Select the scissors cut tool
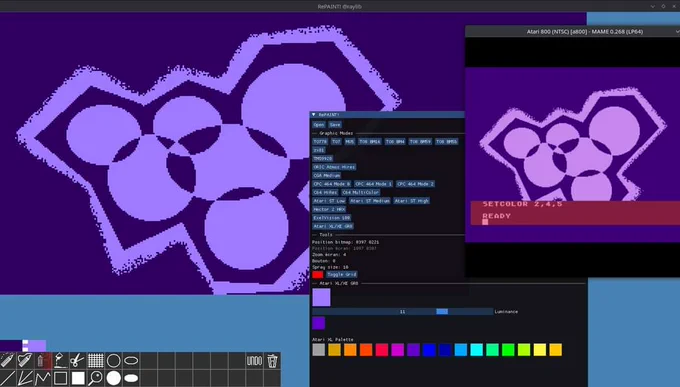Image resolution: width=680 pixels, height=387 pixels. click(78, 361)
